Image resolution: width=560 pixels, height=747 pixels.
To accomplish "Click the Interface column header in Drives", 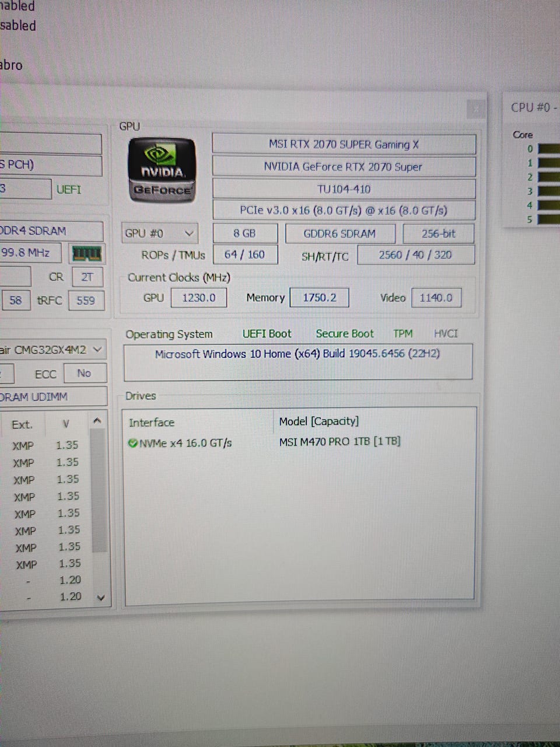I will (152, 423).
